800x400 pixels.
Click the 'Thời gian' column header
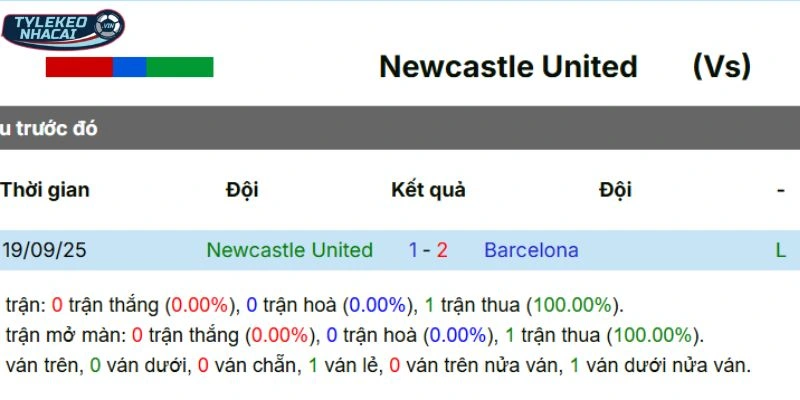[45, 190]
